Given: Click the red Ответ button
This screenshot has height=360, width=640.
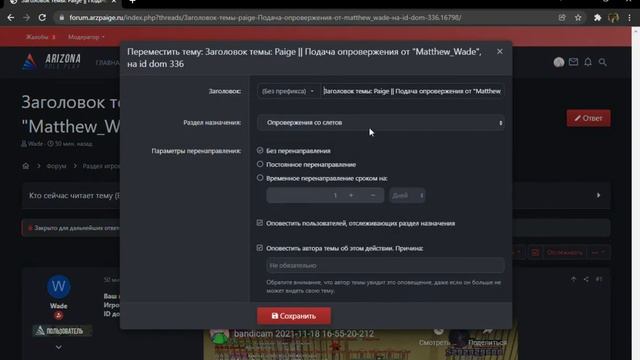Looking at the screenshot, I should pyautogui.click(x=588, y=118).
